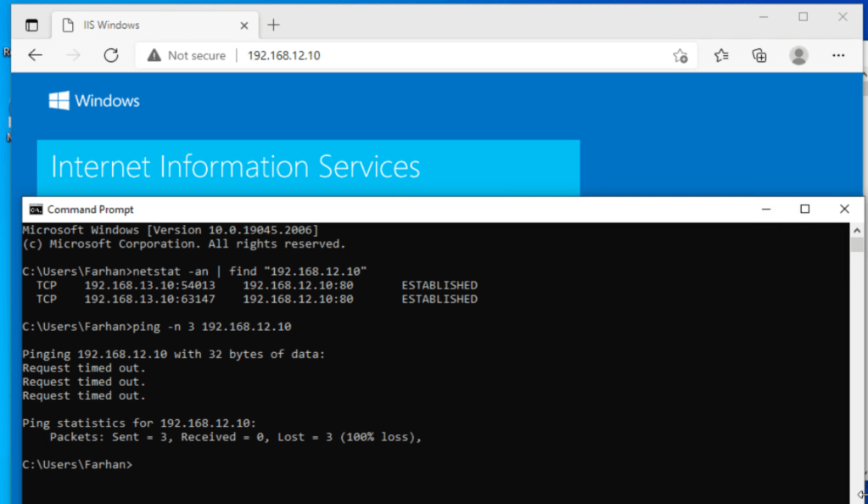This screenshot has height=504, width=868.
Task: Open the Favorites list icon
Action: 721,55
